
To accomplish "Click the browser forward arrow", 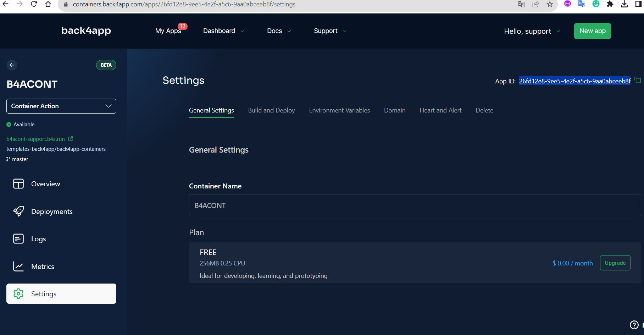I will pyautogui.click(x=20, y=4).
